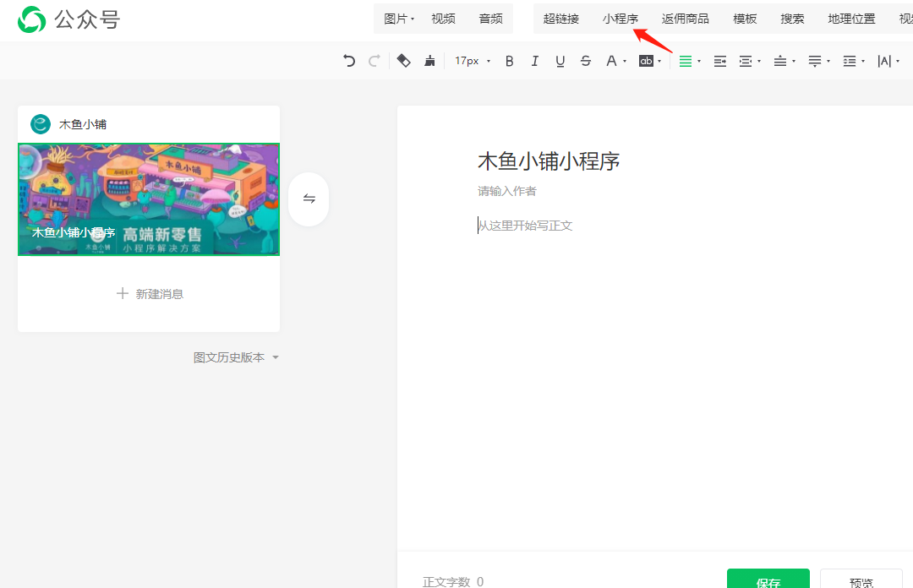Click 小程序 in the insert bar
913x588 pixels.
tap(621, 19)
